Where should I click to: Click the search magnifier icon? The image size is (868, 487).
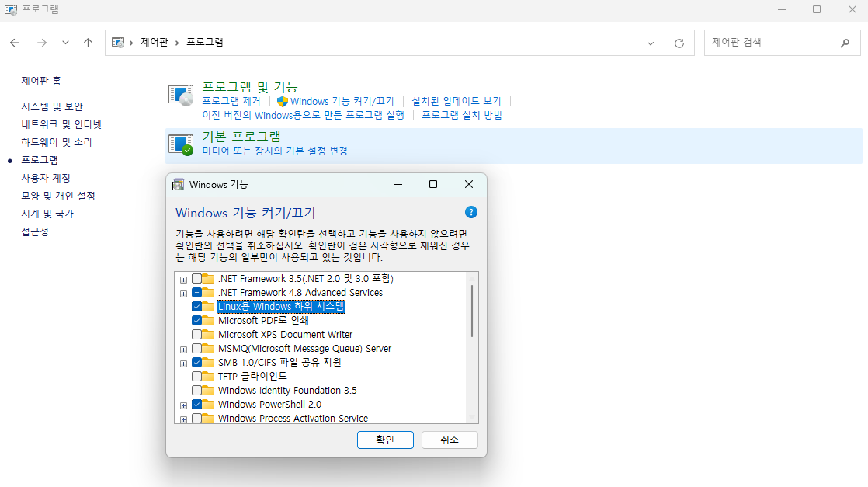pyautogui.click(x=845, y=43)
